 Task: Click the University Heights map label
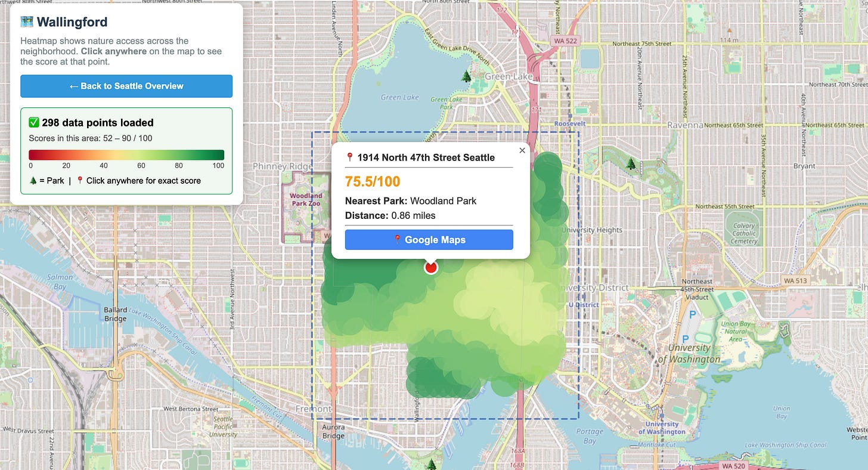pos(591,230)
